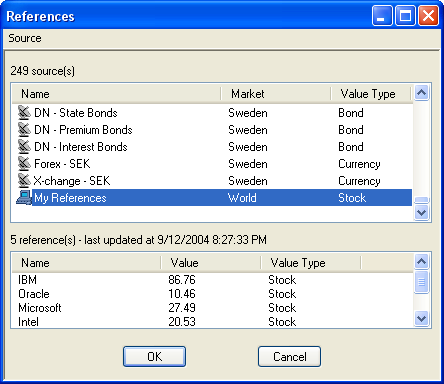Click Oracle value 10.46
This screenshot has width=444, height=384.
pos(182,294)
